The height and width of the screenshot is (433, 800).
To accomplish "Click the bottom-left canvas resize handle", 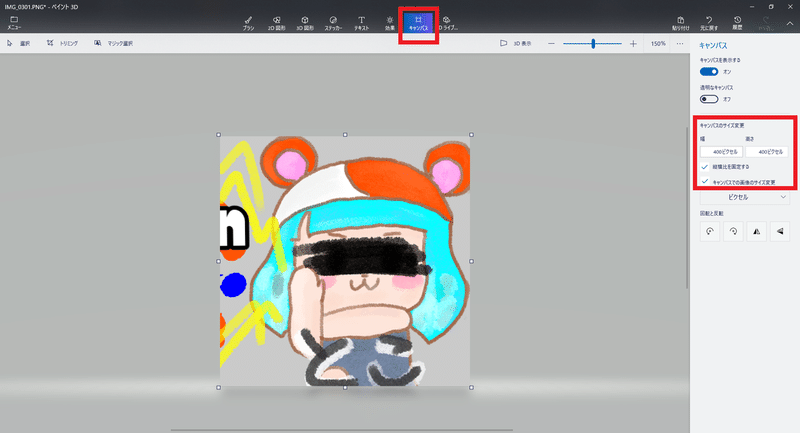I will pyautogui.click(x=218, y=388).
